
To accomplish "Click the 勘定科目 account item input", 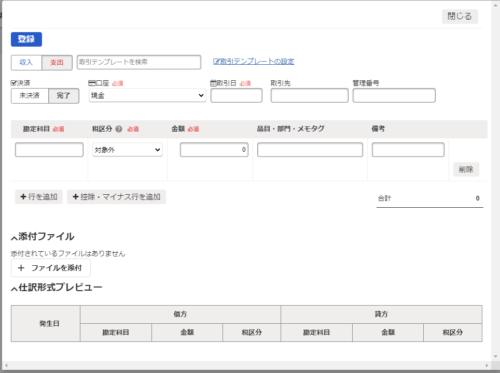I will pyautogui.click(x=49, y=150).
